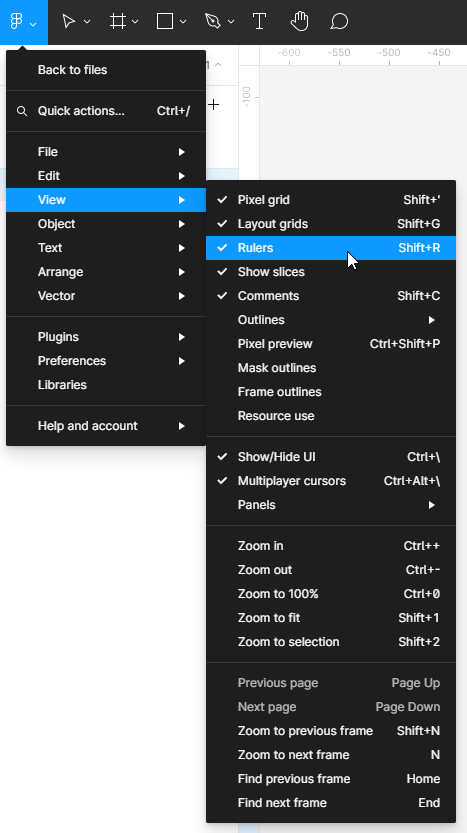Select the Move tool arrow

(69, 22)
